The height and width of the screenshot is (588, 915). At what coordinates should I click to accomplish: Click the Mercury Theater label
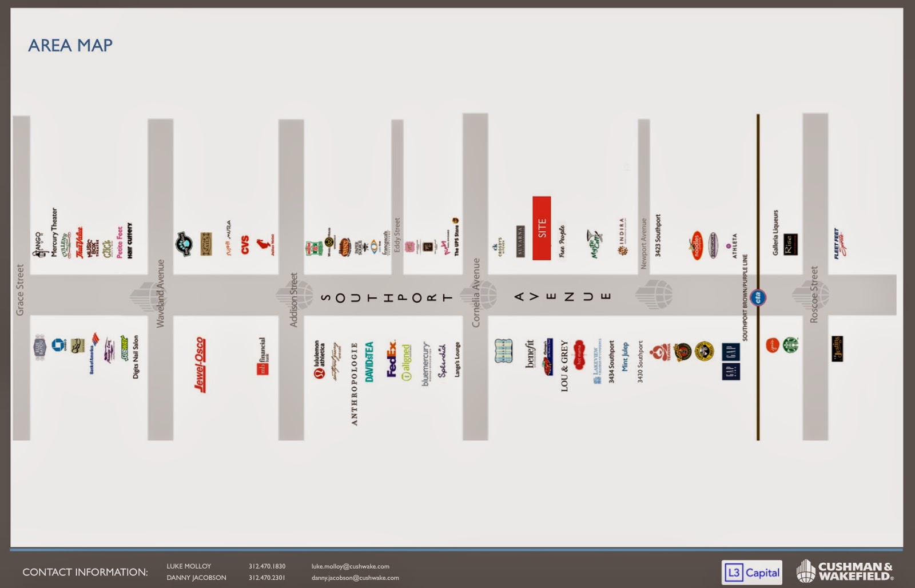(54, 232)
